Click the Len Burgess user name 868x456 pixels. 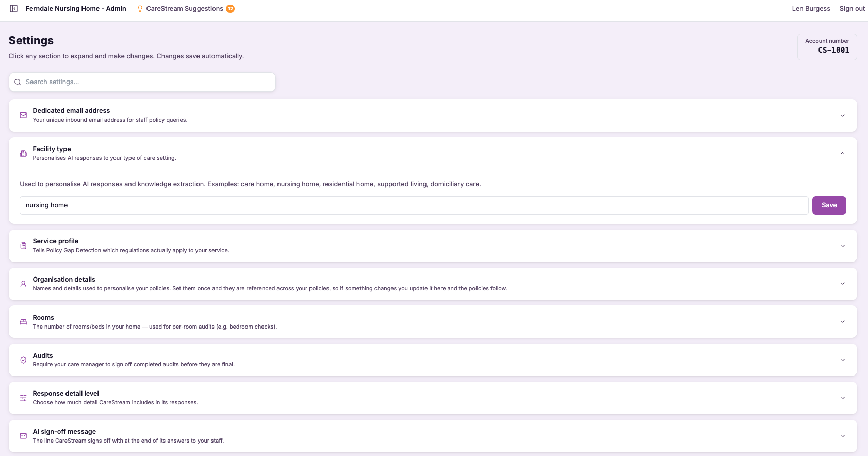tap(811, 9)
